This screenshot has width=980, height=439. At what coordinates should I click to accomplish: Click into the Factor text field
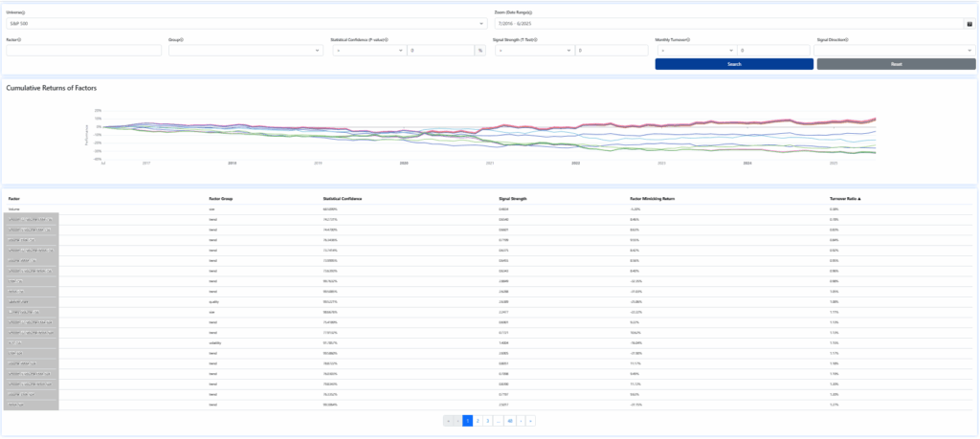tap(83, 50)
